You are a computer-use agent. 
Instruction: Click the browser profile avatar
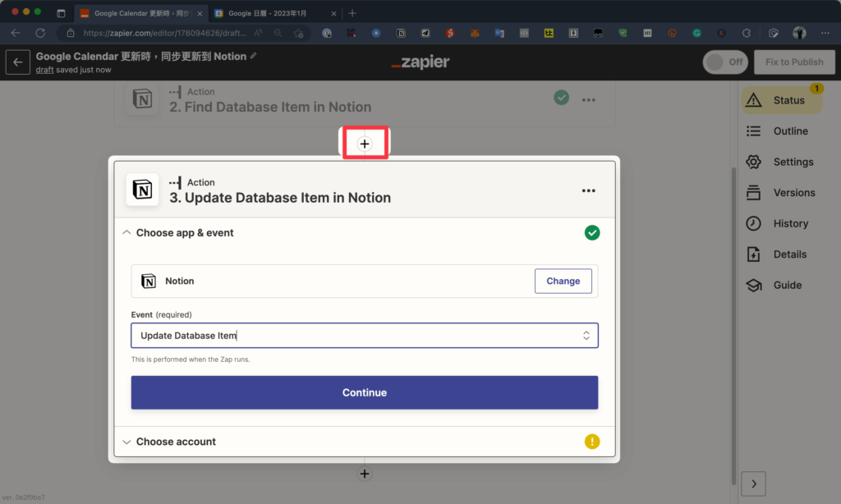click(799, 33)
